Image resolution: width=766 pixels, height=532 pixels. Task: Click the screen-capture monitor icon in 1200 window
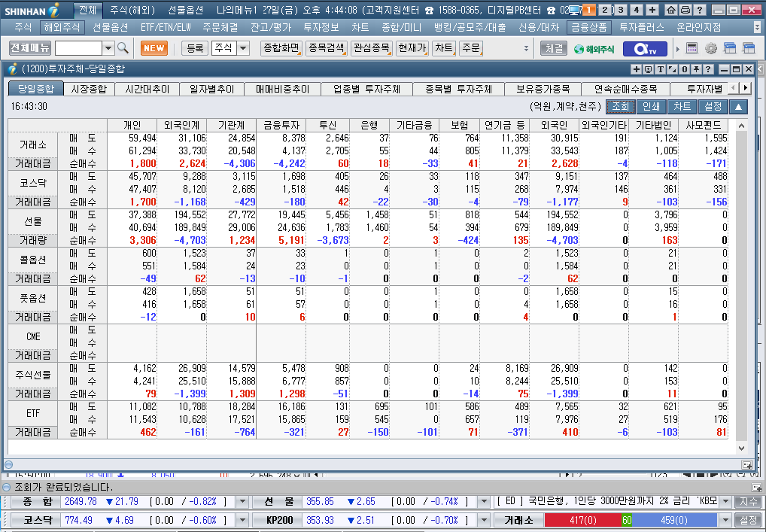tap(649, 69)
